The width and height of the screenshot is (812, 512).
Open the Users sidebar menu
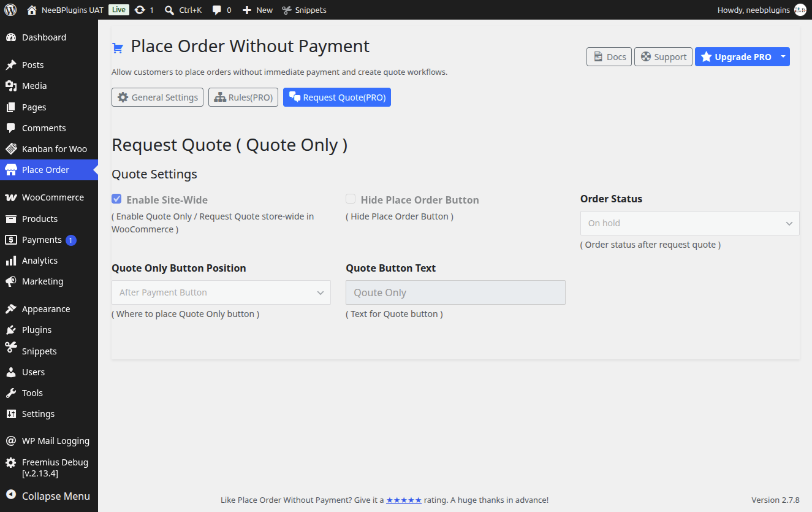[x=49, y=372]
